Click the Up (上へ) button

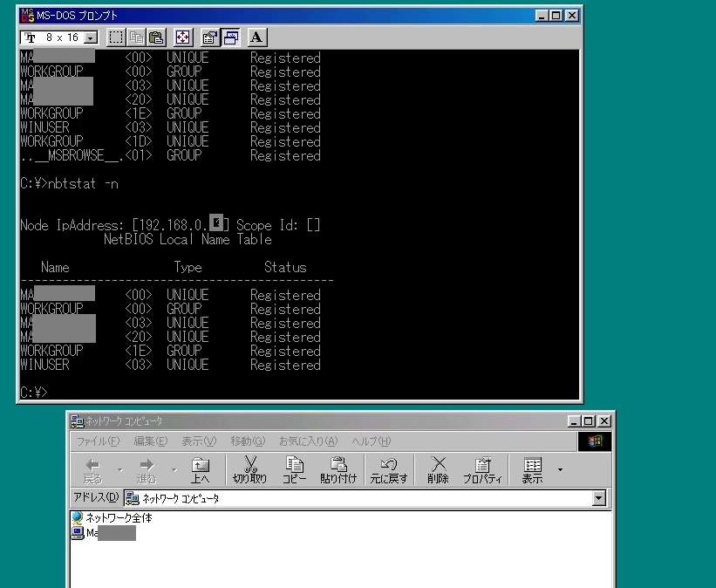click(200, 470)
